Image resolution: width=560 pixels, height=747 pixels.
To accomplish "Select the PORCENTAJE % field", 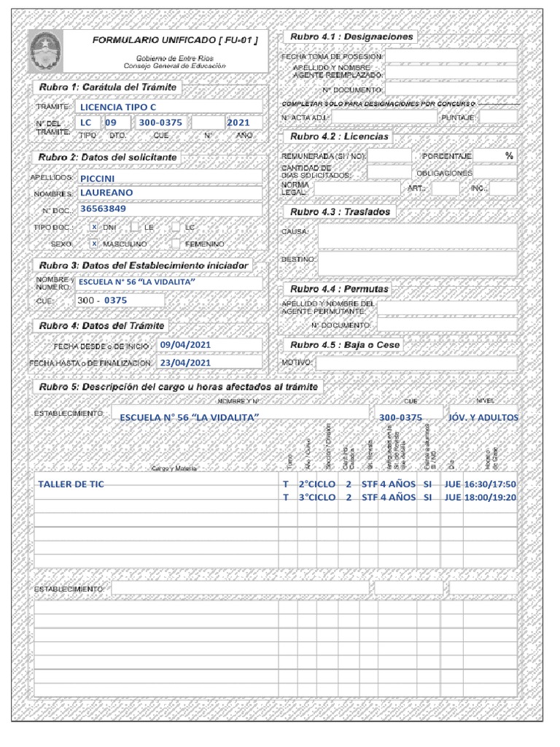I will [495, 156].
